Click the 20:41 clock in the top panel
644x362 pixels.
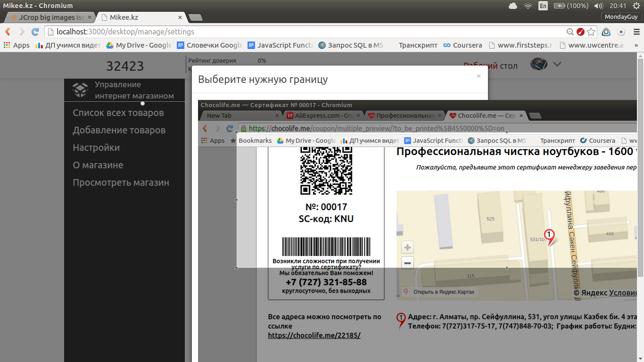(x=618, y=6)
